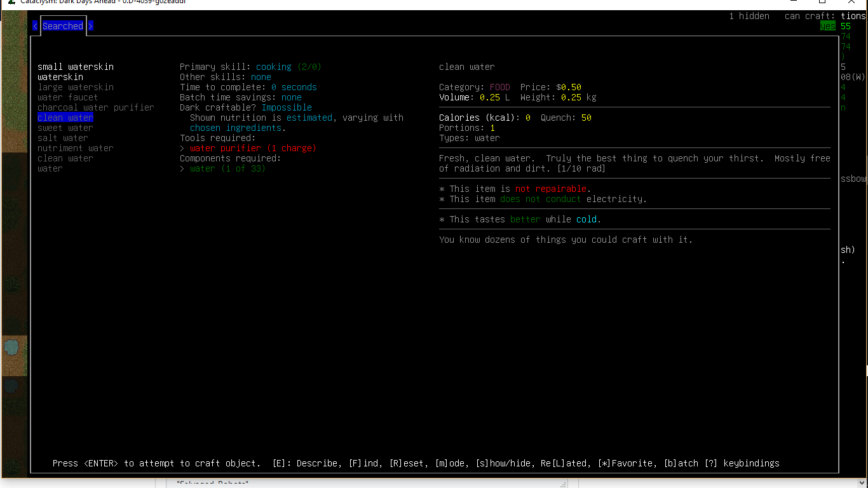Click the "water (1 of 33)" component line
The width and height of the screenshot is (868, 488).
pos(227,168)
